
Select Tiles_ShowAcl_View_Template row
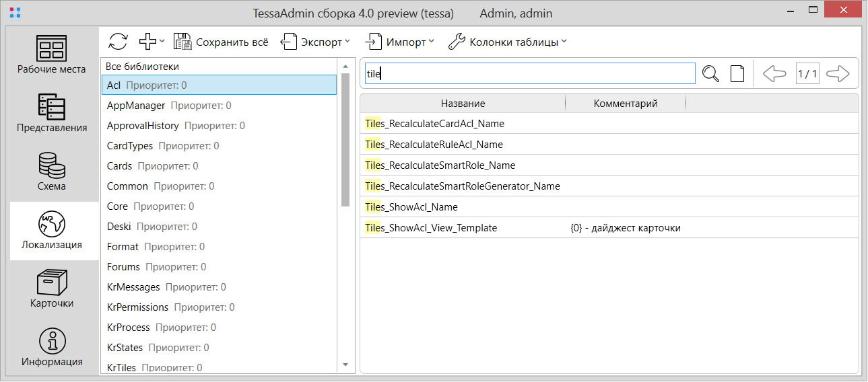point(609,228)
